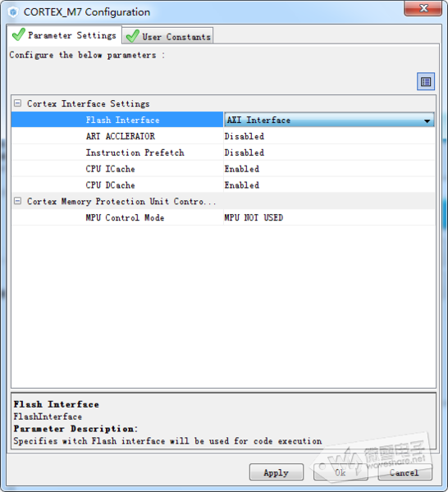The image size is (448, 492).
Task: Click the Flash Interface description panel
Action: coord(223,422)
